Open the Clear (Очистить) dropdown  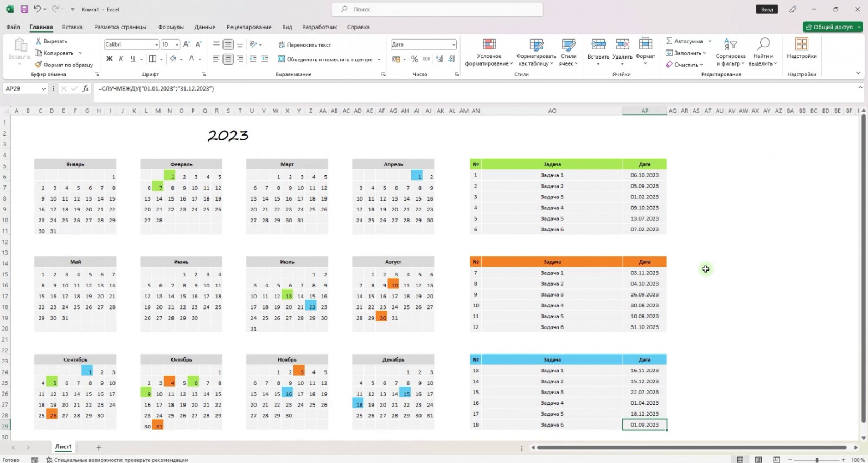[684, 65]
